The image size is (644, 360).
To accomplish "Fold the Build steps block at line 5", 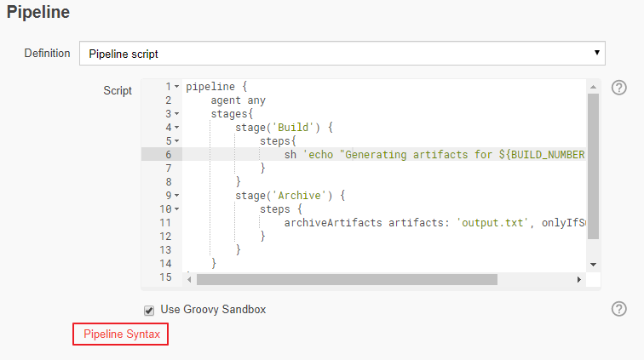I will click(x=176, y=141).
